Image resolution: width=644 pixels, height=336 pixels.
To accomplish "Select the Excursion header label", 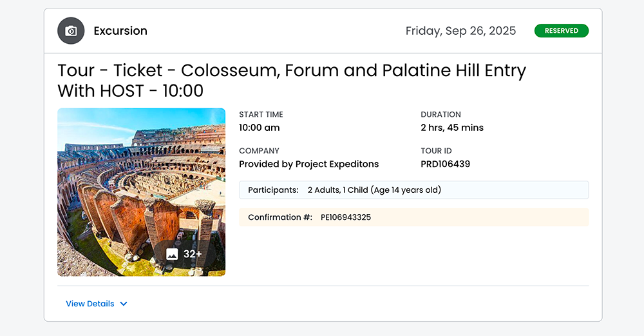I will click(x=120, y=31).
